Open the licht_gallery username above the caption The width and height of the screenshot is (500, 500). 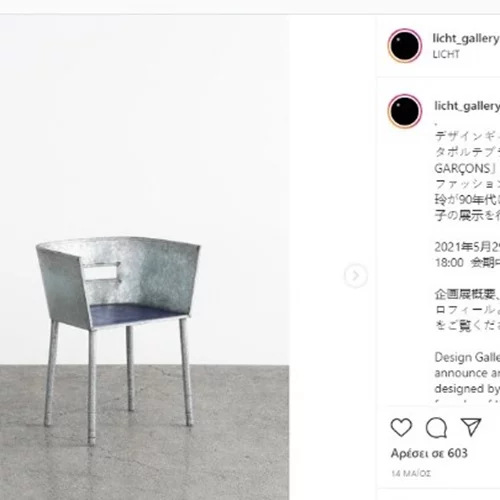pyautogui.click(x=467, y=106)
